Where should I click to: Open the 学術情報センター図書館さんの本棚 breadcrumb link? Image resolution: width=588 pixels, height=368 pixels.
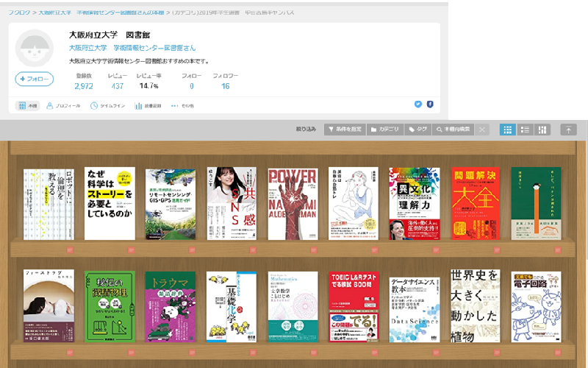point(101,13)
